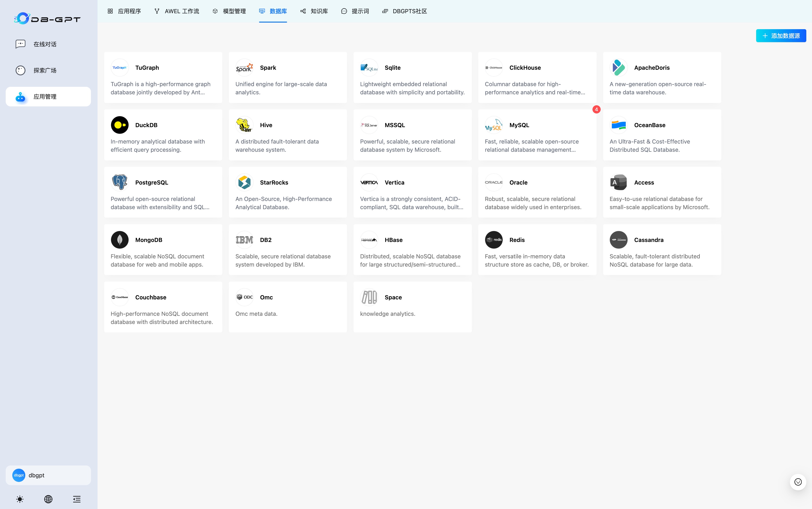Toggle the light/dark theme sun icon
Viewport: 812px width, 509px height.
20,499
